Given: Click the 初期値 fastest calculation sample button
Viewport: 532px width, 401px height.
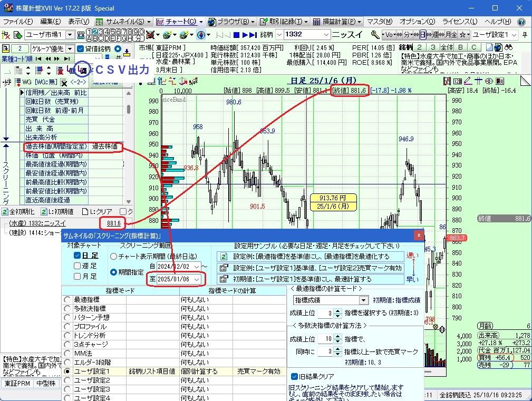Looking at the screenshot, I should pos(223,279).
